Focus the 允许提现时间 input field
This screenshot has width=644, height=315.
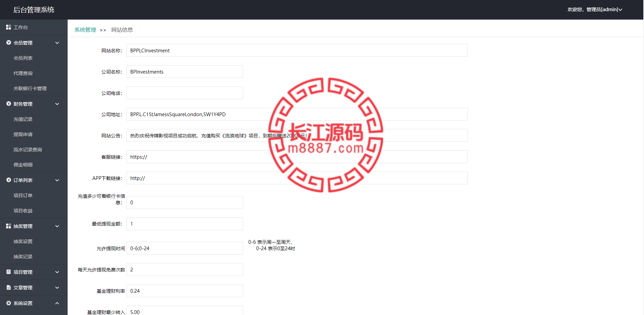[x=185, y=248]
